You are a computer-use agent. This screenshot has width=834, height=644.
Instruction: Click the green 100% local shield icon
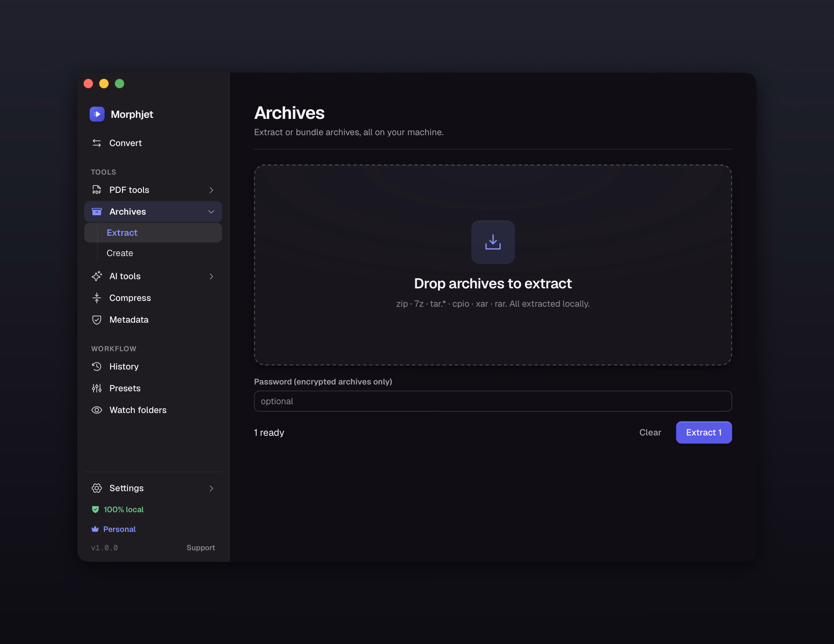tap(95, 509)
